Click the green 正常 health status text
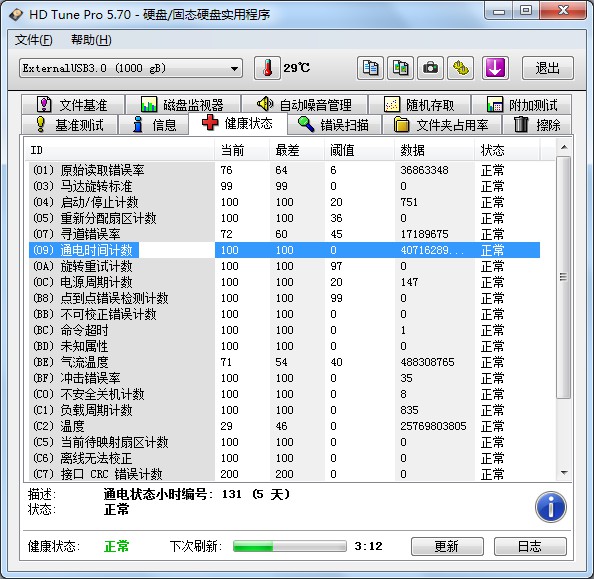 [116, 546]
